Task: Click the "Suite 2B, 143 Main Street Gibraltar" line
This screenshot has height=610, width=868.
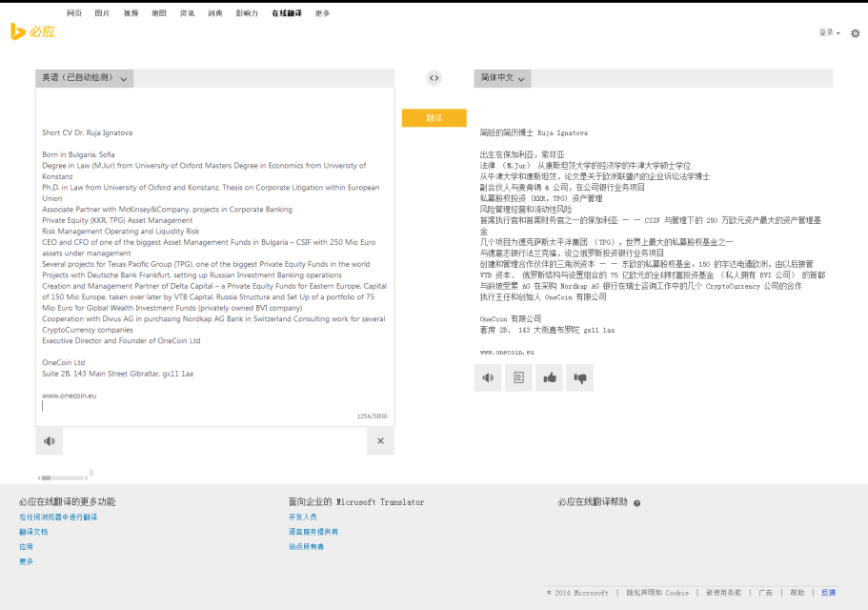Action: [118, 374]
